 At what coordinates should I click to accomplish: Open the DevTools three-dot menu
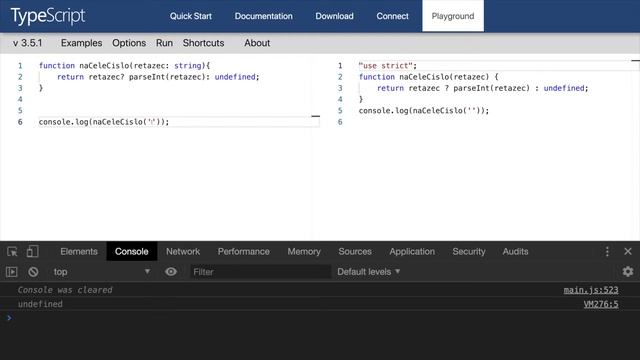607,251
